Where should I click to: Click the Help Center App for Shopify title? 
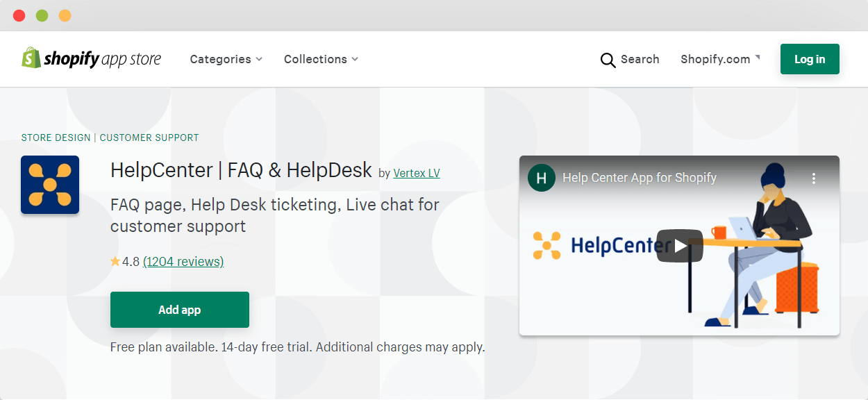click(640, 178)
